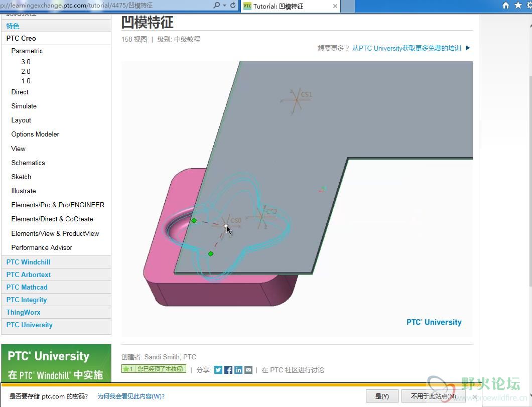Screen dimensions: 532x407
Task: Open the Direct category
Action: pyautogui.click(x=20, y=92)
